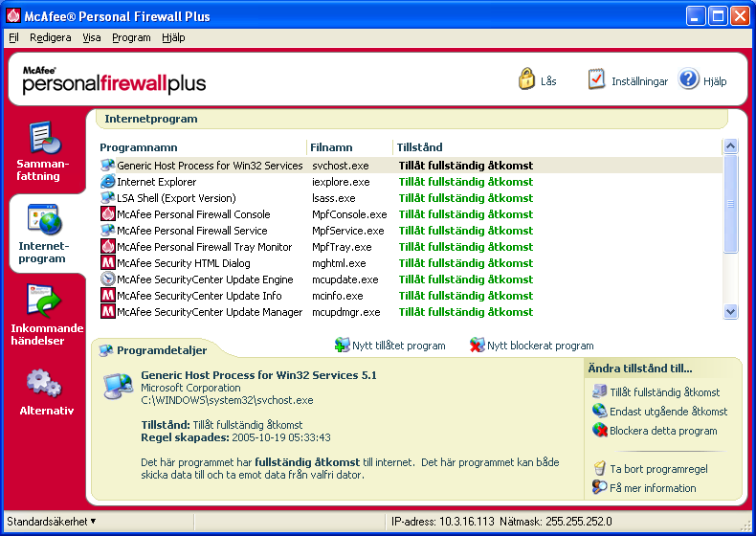Click the program list scroll up arrow
The height and width of the screenshot is (536, 756).
point(730,145)
